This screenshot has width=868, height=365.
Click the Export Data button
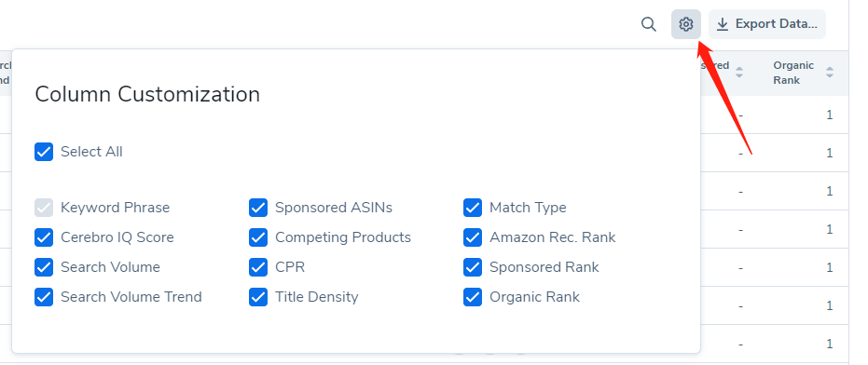point(766,24)
